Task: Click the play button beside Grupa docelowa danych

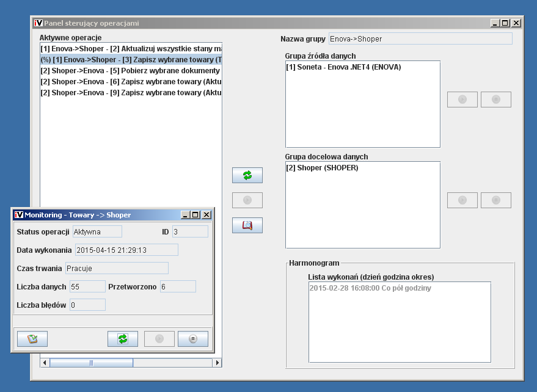Action: point(462,200)
